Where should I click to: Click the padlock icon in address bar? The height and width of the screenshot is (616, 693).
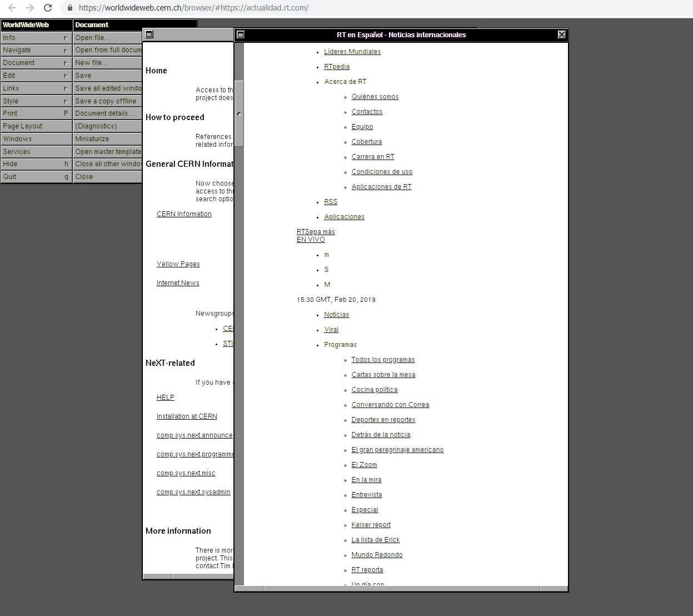pyautogui.click(x=69, y=8)
